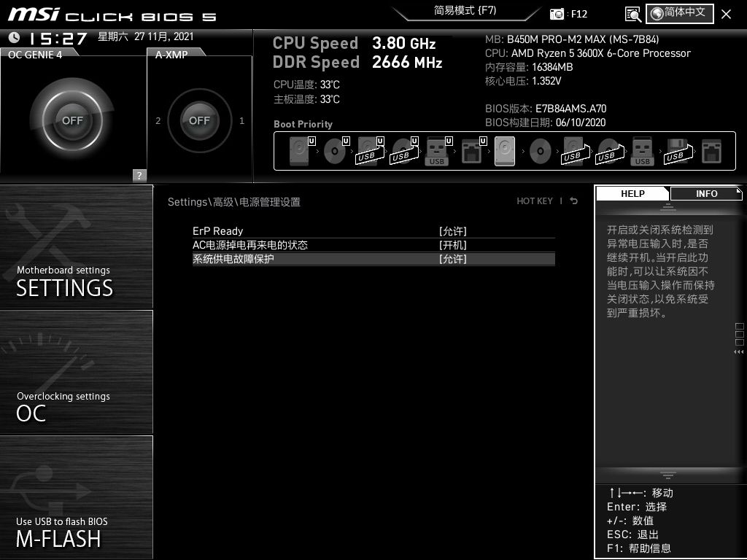The width and height of the screenshot is (747, 560).
Task: Click the F12 screenshot camera icon
Action: click(x=557, y=14)
